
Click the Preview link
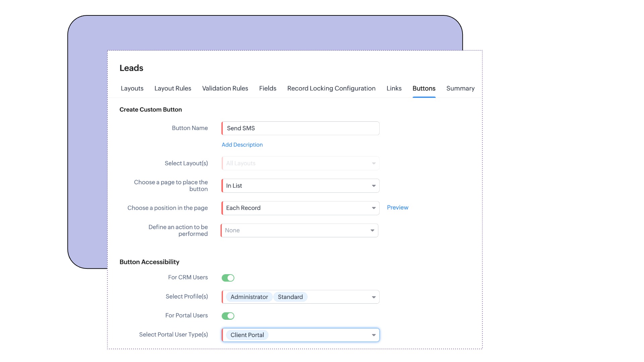[x=397, y=207]
